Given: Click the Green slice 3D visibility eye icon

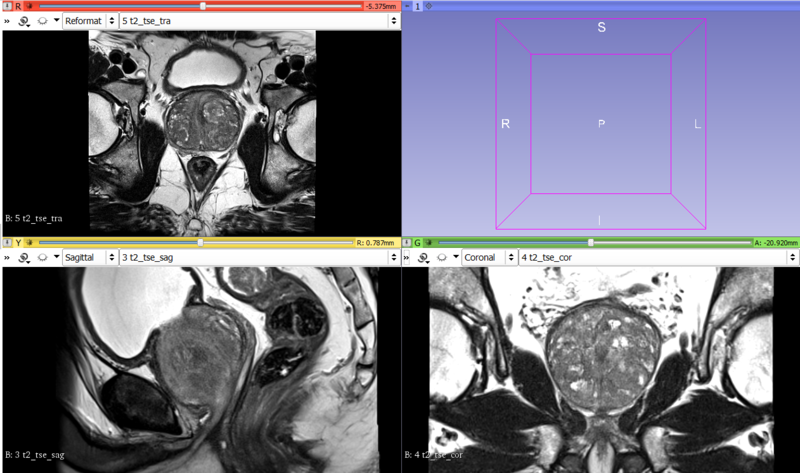Looking at the screenshot, I should [x=429, y=242].
